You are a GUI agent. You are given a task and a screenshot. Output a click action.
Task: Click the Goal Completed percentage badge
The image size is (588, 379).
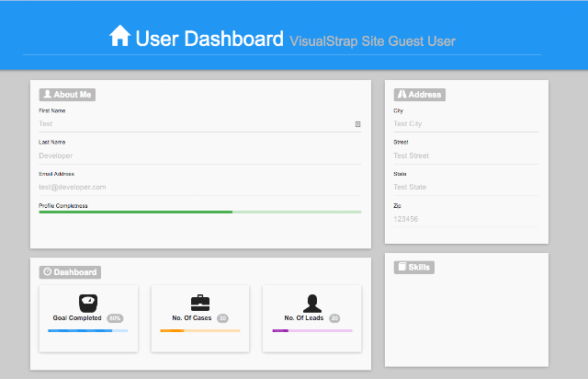(115, 318)
